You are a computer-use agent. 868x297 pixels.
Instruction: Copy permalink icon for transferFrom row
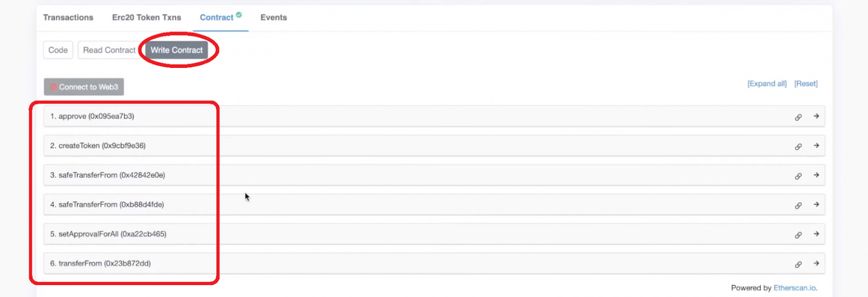point(798,264)
